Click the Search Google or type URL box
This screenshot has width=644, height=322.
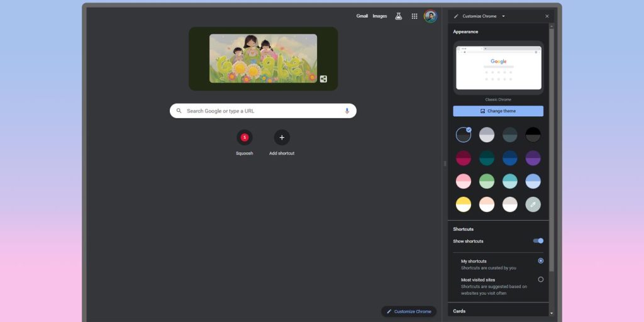(263, 111)
